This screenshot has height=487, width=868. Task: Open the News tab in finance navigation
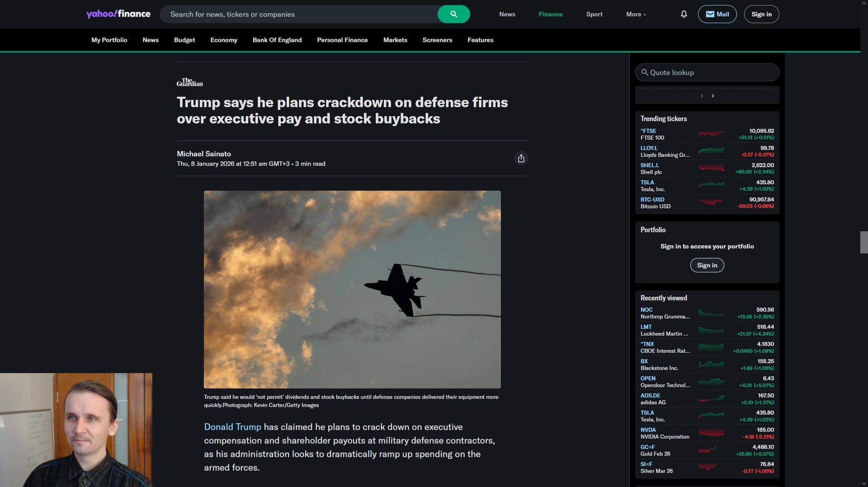(x=151, y=40)
